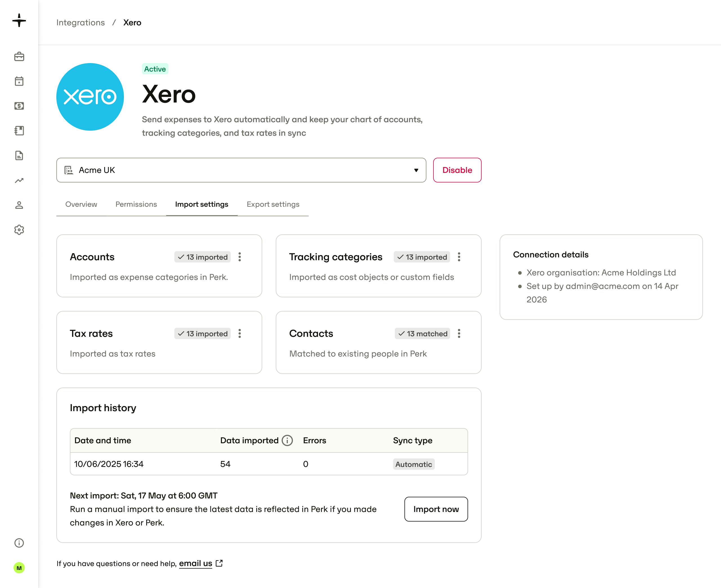Image resolution: width=721 pixels, height=588 pixels.
Task: Click the info icon next to Data imported
Action: [287, 440]
